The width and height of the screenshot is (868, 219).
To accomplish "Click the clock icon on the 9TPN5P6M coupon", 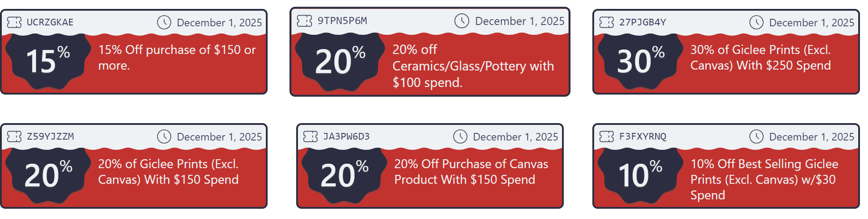I will coord(462,21).
